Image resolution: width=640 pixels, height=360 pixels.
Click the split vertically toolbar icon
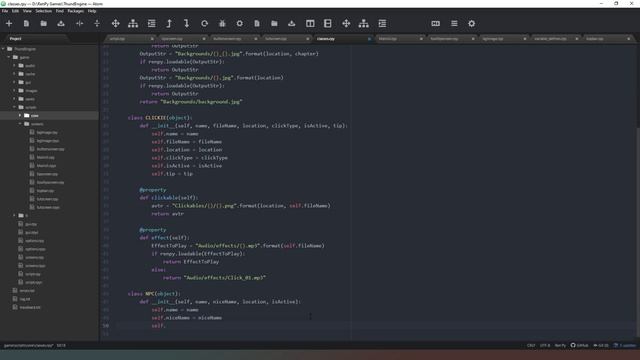point(97,24)
